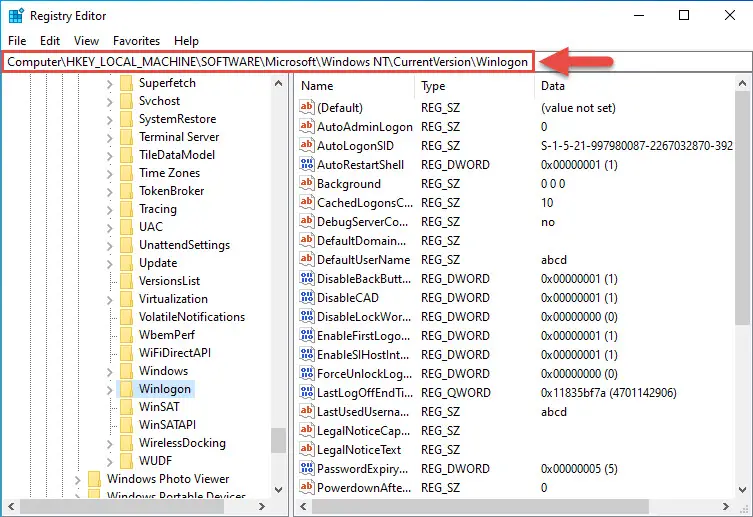Select the AutoLogonSID string value icon
Viewport: 753px width, 517px height.
tap(306, 145)
